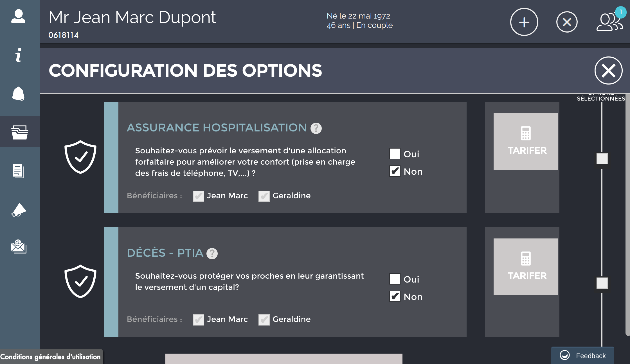Open the notifications bell icon
The height and width of the screenshot is (364, 630).
18,94
